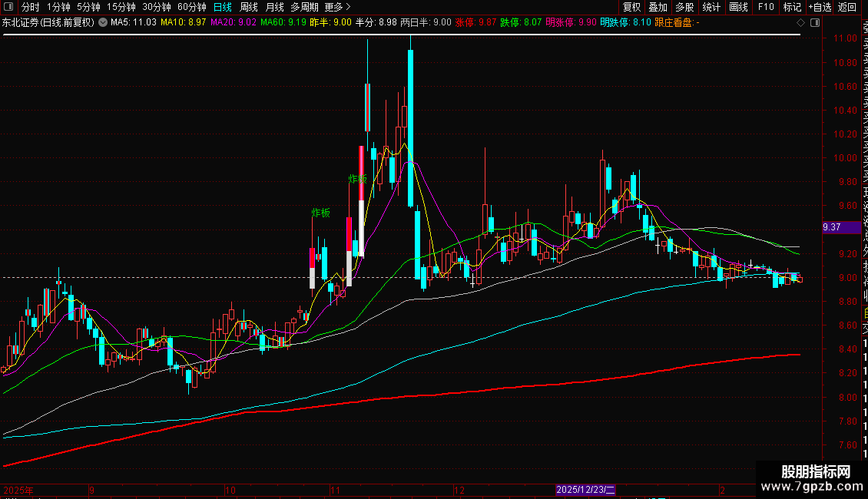Open the 多周期 multi-period view
The width and height of the screenshot is (868, 499).
click(x=304, y=7)
